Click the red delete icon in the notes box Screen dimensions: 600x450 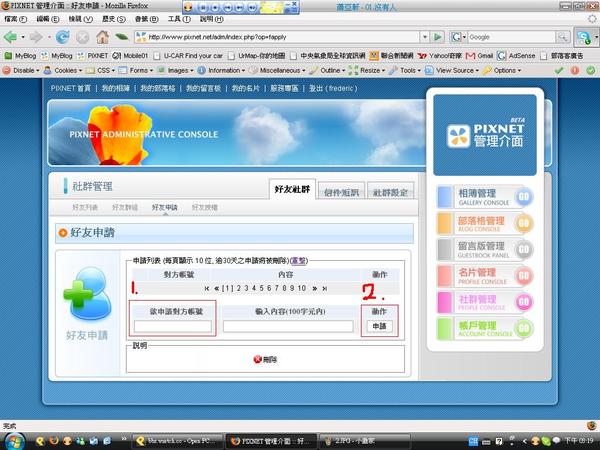(258, 359)
